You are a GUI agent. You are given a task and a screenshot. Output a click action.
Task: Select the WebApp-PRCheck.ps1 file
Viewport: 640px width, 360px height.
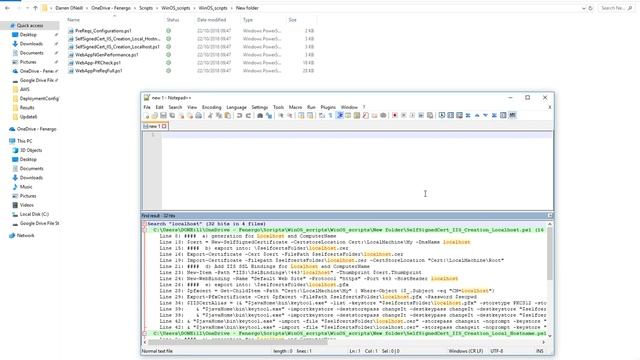click(98, 63)
